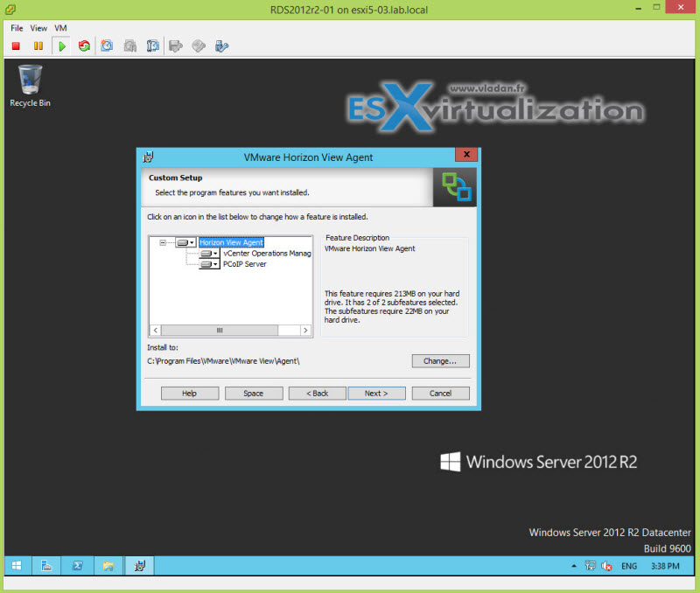
Task: Open PCoIP Server feature dropdown
Action: pos(209,264)
